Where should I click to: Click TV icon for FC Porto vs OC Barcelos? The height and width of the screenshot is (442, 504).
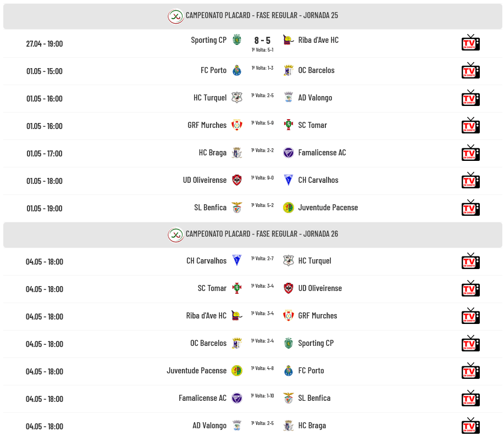[x=470, y=70]
